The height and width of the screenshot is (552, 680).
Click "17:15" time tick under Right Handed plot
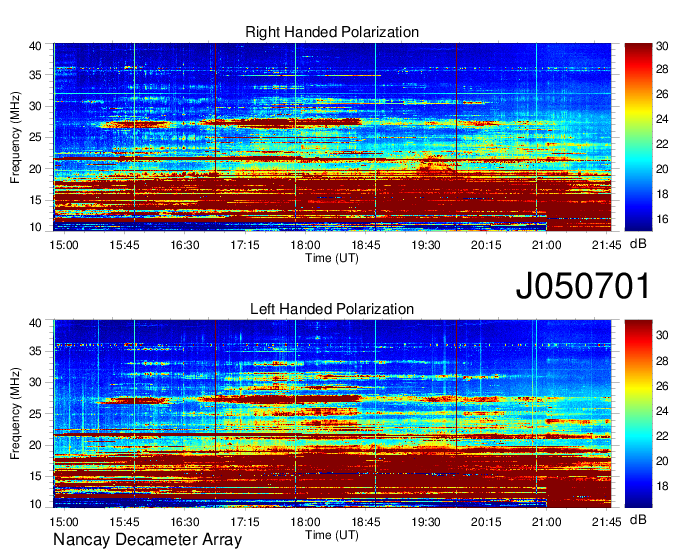pyautogui.click(x=245, y=245)
